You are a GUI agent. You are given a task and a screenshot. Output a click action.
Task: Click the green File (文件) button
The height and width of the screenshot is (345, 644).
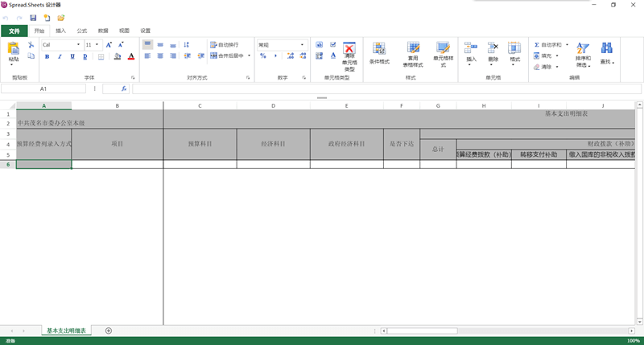[x=14, y=31]
